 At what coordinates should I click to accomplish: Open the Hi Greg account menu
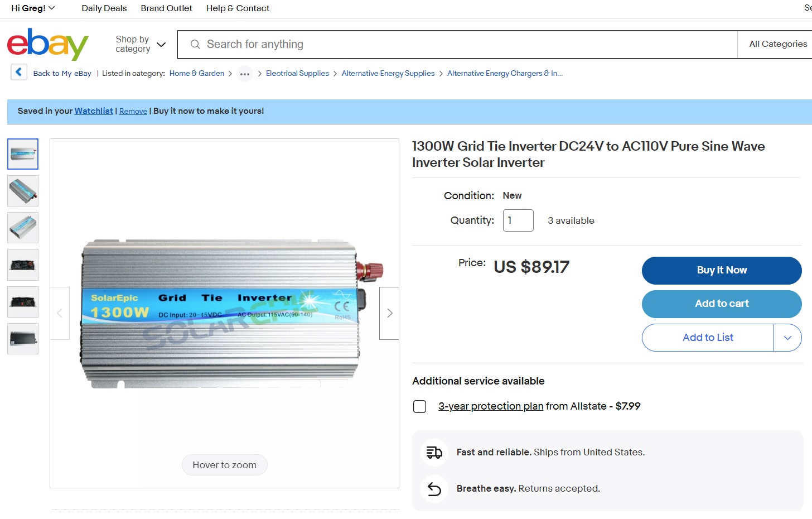[x=33, y=8]
